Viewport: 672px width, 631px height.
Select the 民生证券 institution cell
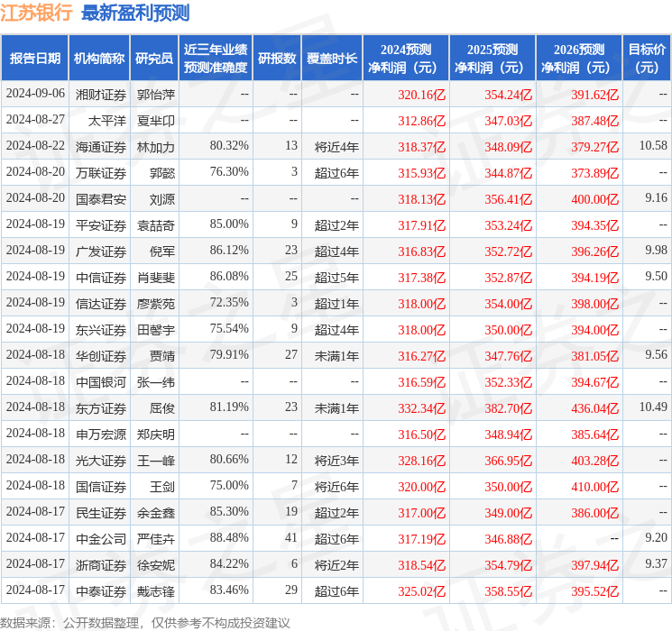click(101, 513)
